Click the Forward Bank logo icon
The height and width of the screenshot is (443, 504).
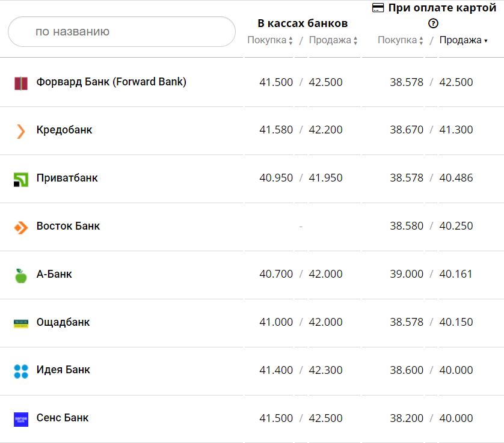[21, 83]
